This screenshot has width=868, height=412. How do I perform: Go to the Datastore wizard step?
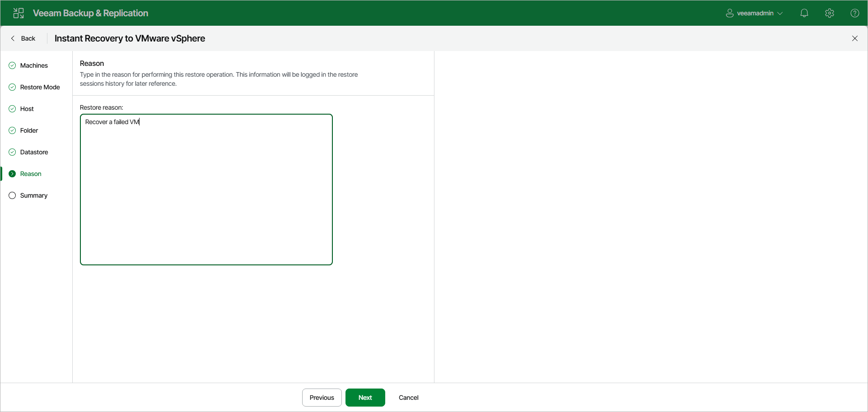[x=34, y=152]
